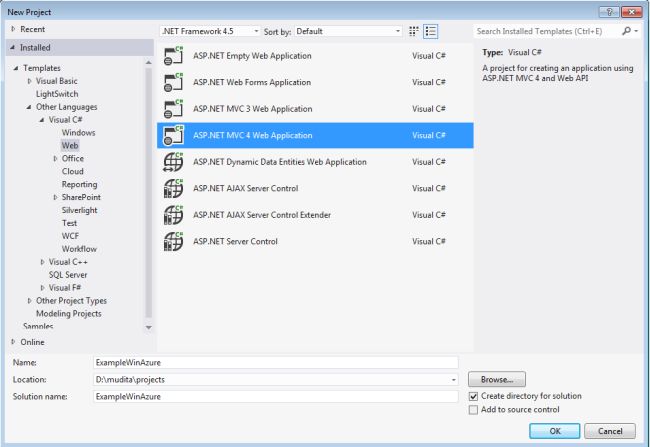Open the .NET Framework 4.5 version dropdown
The image size is (650, 447).
pyautogui.click(x=210, y=32)
